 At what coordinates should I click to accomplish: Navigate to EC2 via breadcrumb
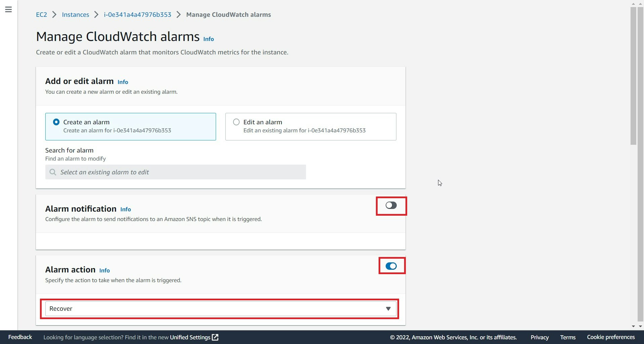coord(41,14)
